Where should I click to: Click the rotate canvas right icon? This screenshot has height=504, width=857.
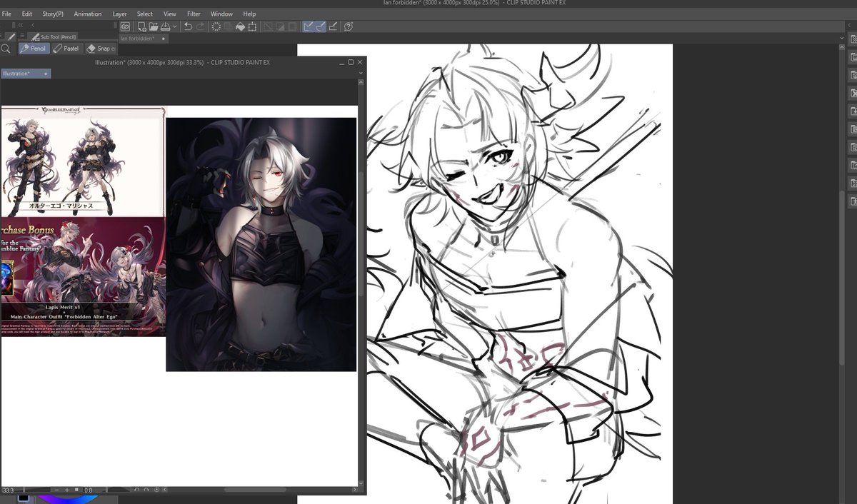tap(146, 490)
